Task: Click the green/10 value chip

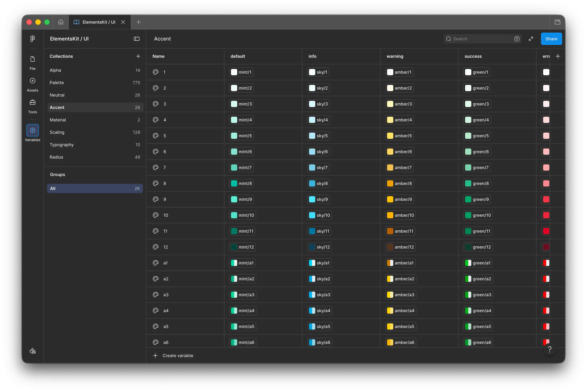Action: [478, 215]
